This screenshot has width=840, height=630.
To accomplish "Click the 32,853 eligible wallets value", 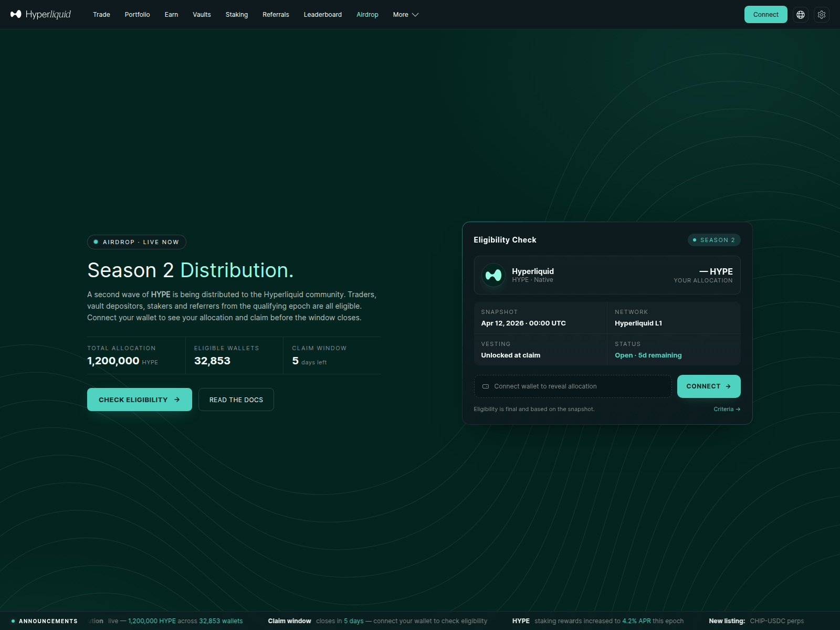I will [212, 361].
